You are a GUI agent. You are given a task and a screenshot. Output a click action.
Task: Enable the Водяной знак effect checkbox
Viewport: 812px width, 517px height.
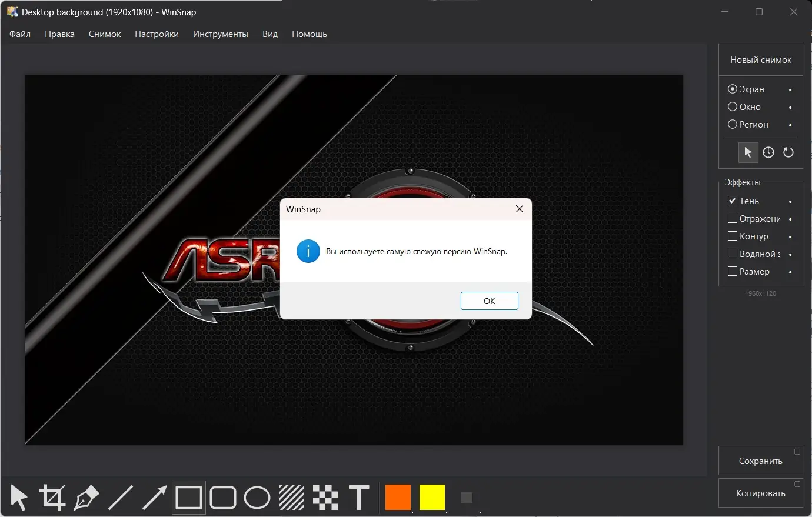733,254
